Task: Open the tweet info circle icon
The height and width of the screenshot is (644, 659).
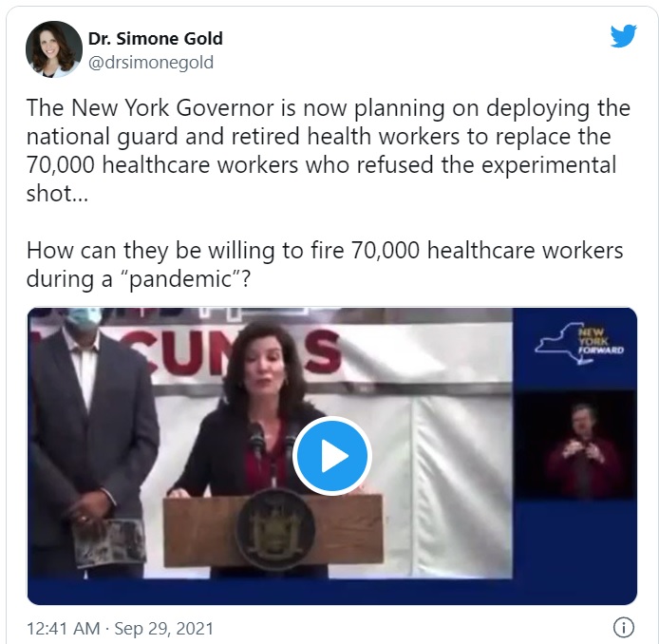Action: [x=624, y=628]
